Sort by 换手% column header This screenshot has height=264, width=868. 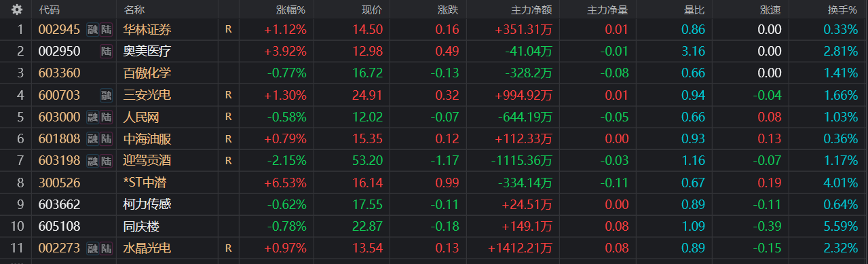click(x=843, y=10)
